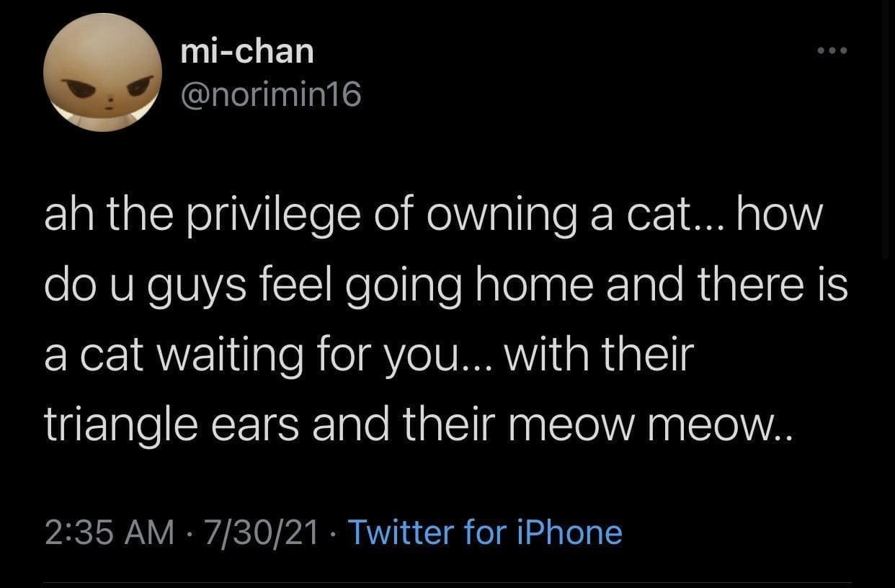This screenshot has height=588, width=895.
Task: Click the 2:35 AM timestamp
Action: [109, 533]
